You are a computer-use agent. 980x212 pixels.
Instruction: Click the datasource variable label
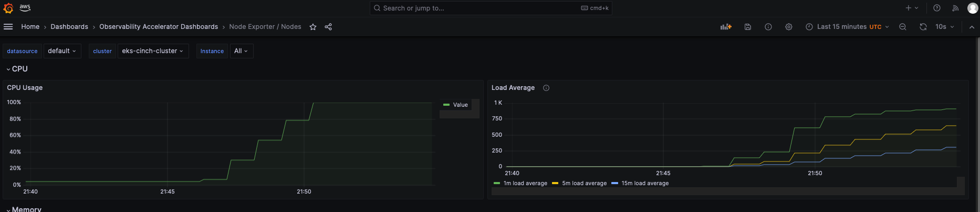tap(22, 51)
